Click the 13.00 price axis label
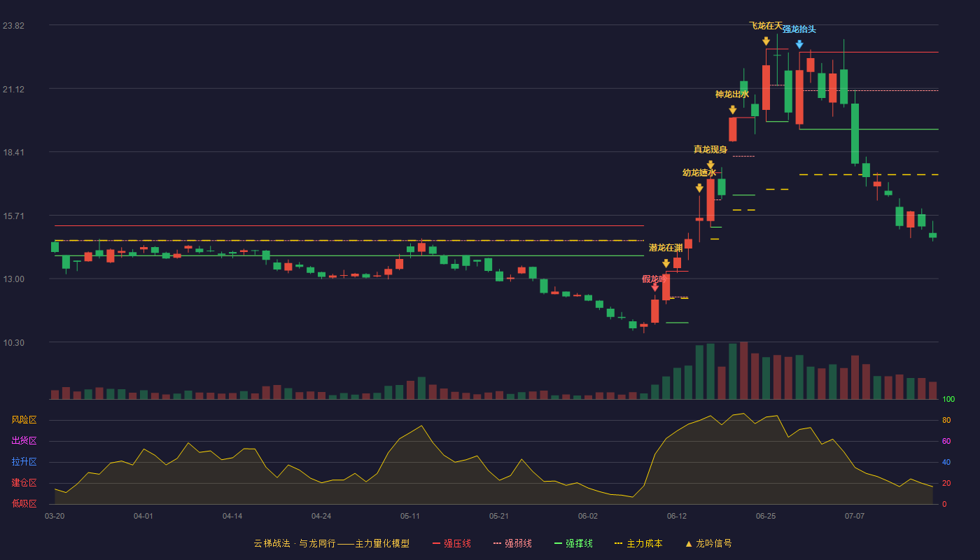This screenshot has height=560, width=980. (13, 279)
